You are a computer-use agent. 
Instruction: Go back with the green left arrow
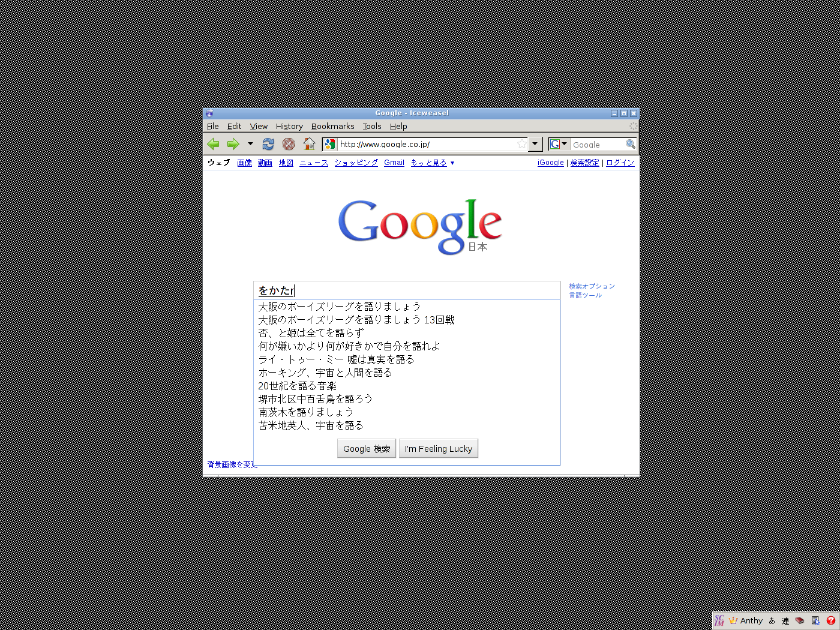pyautogui.click(x=213, y=144)
